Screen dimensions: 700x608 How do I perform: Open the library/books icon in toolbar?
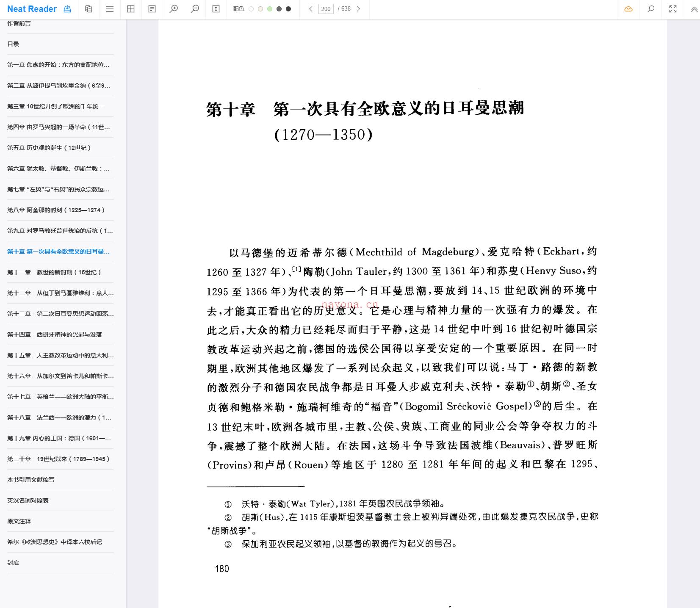coord(89,9)
